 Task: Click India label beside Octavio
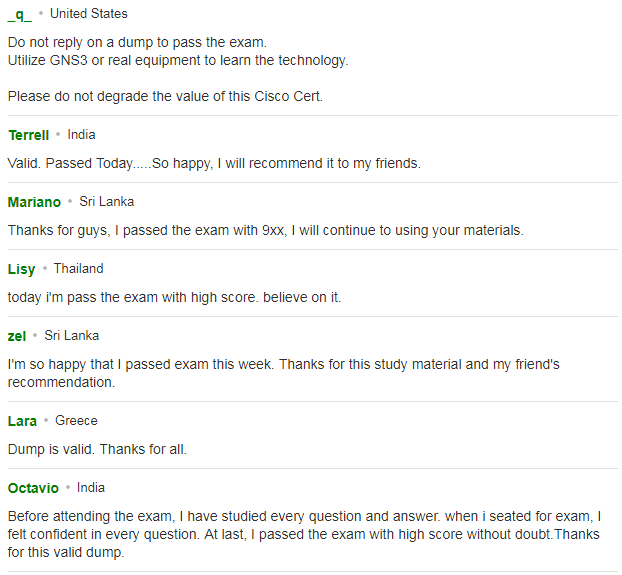[x=91, y=488]
